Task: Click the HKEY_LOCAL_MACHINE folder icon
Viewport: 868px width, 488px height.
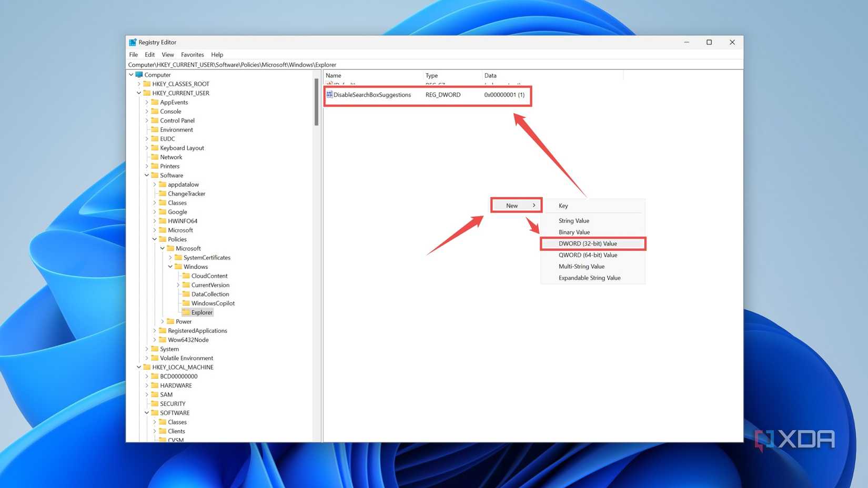Action: click(x=147, y=367)
